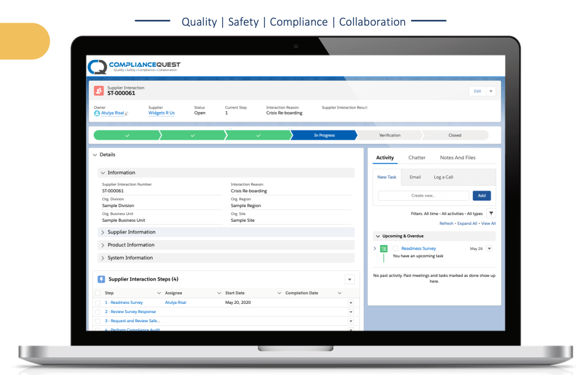Check the box for 1 - Readiness Survey row
Image resolution: width=588 pixels, height=392 pixels.
(x=97, y=302)
